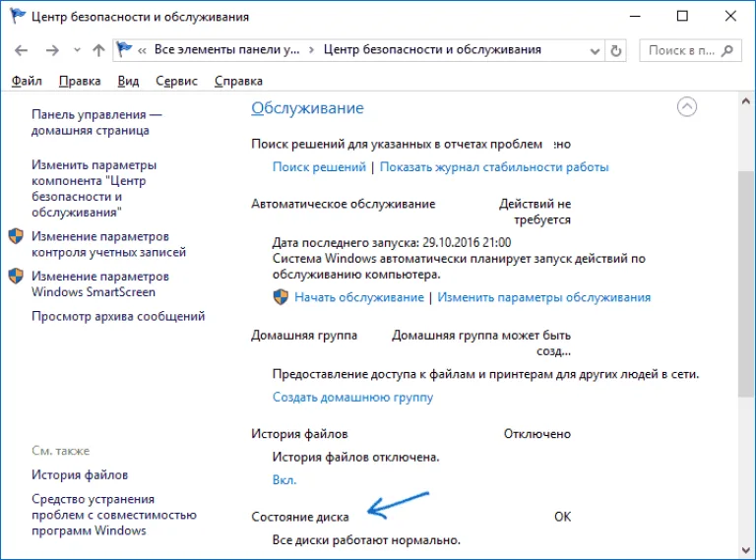Viewport: 756px width, 560px height.
Task: Click the vertical scrollbar thumb
Action: pyautogui.click(x=746, y=284)
